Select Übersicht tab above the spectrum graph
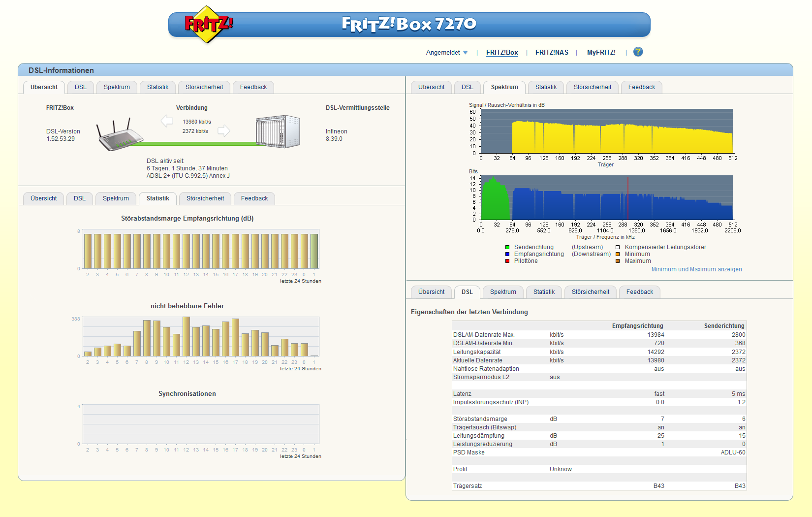Screen dimensions: 812x517 point(432,87)
